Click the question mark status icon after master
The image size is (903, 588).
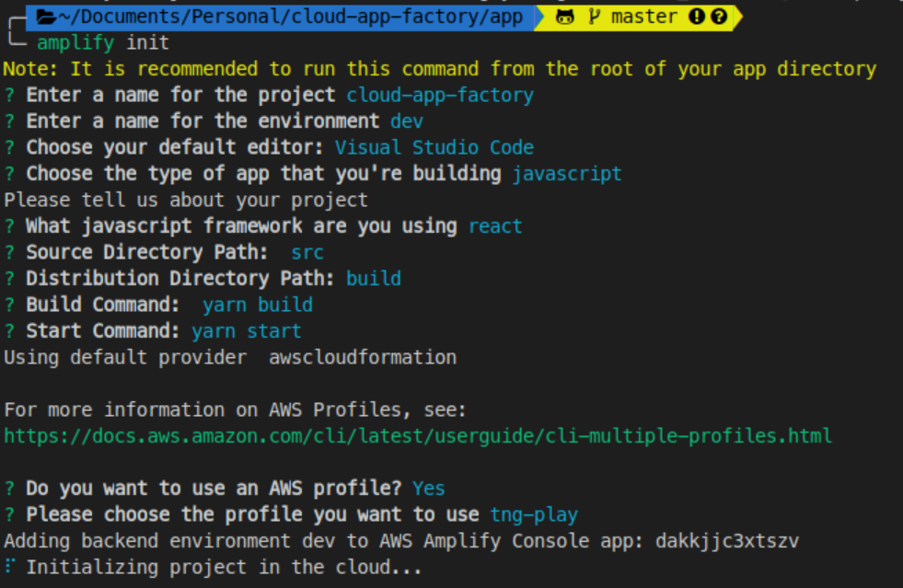coord(719,17)
